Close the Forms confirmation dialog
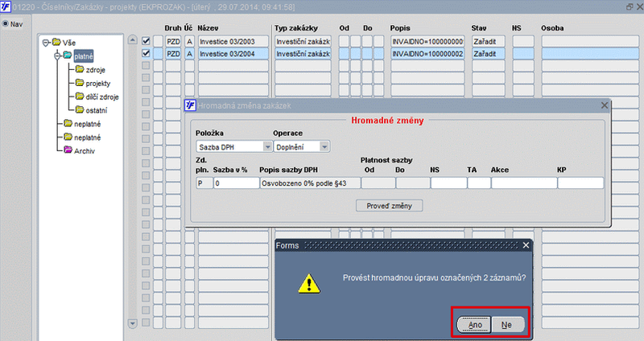This screenshot has height=341, width=644. (x=526, y=245)
